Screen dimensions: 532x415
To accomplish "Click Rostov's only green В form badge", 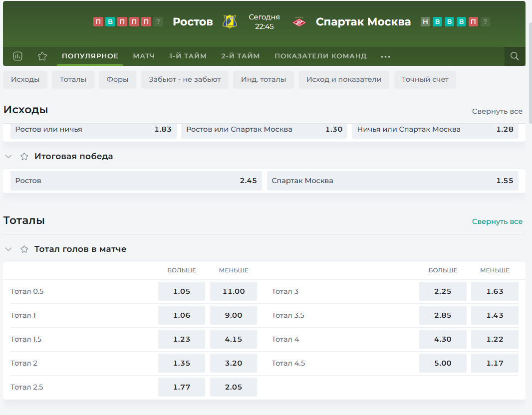I will pos(110,22).
